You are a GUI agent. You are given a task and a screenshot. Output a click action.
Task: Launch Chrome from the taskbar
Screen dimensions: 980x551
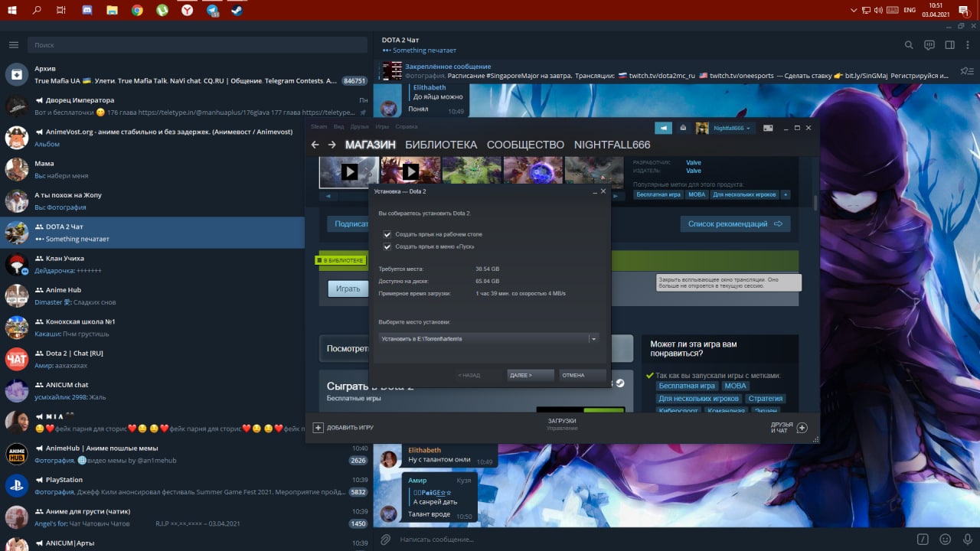(137, 10)
